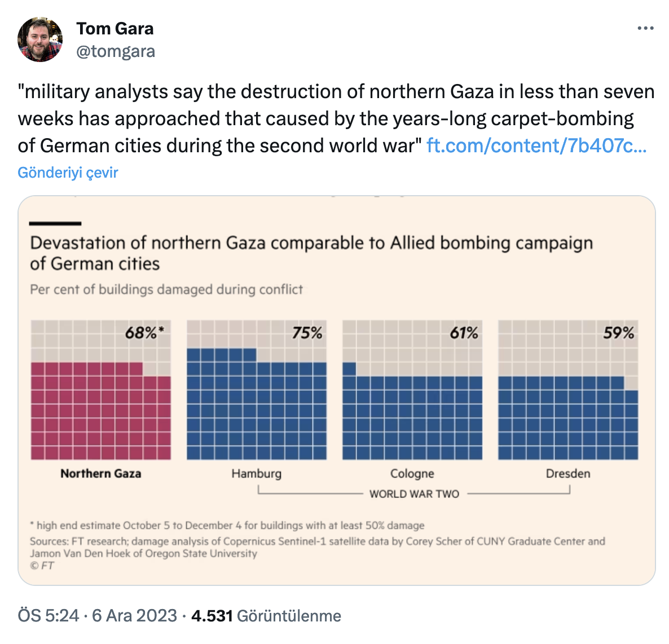Click the red Northern Gaza waffle chart
This screenshot has height=644, width=669.
point(100,412)
